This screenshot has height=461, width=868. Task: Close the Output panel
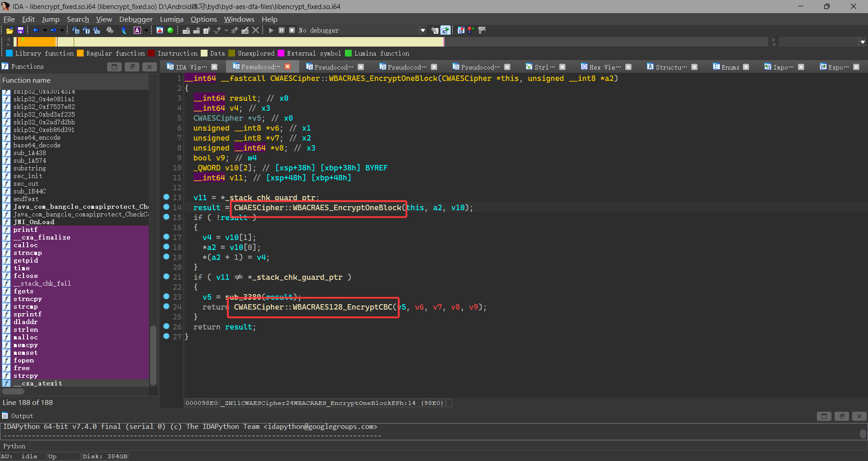click(859, 416)
